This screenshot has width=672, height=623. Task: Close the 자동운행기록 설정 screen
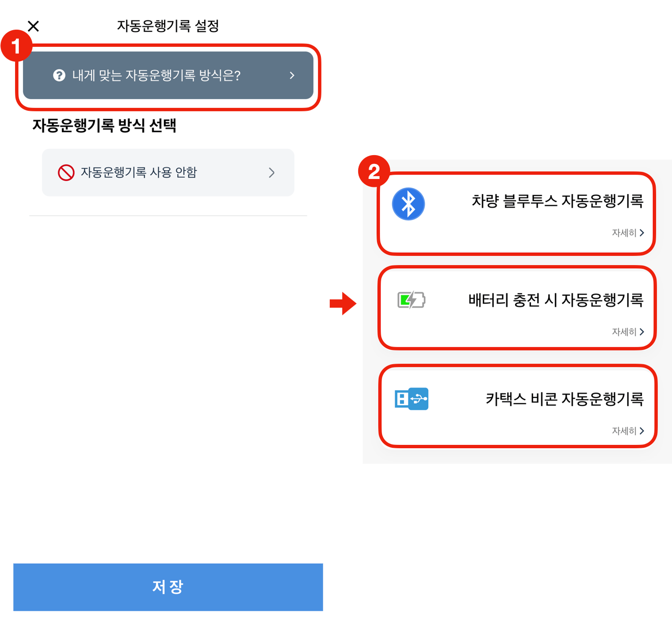[33, 26]
